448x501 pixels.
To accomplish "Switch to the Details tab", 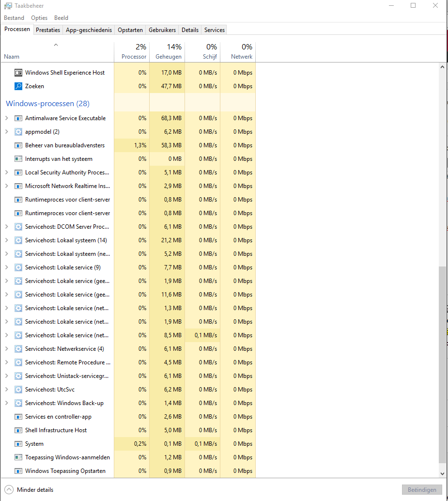I will pyautogui.click(x=190, y=30).
